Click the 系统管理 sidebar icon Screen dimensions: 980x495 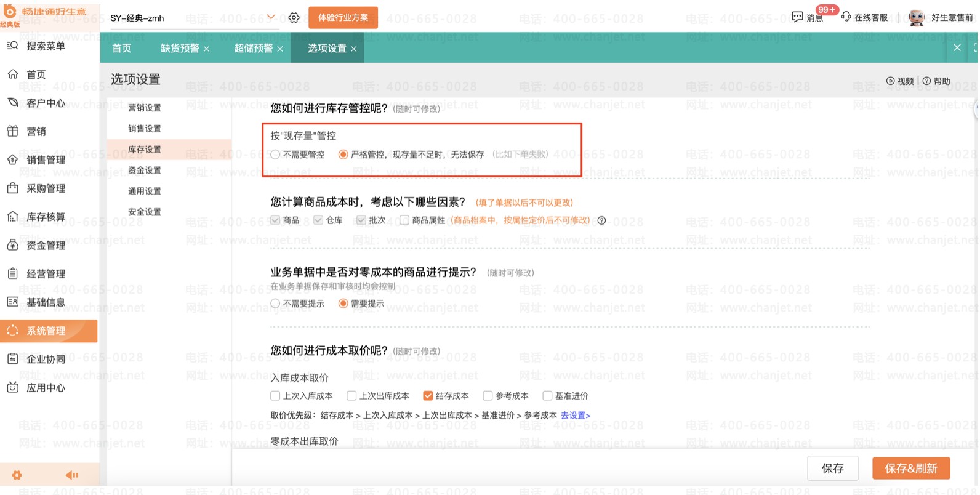point(12,331)
